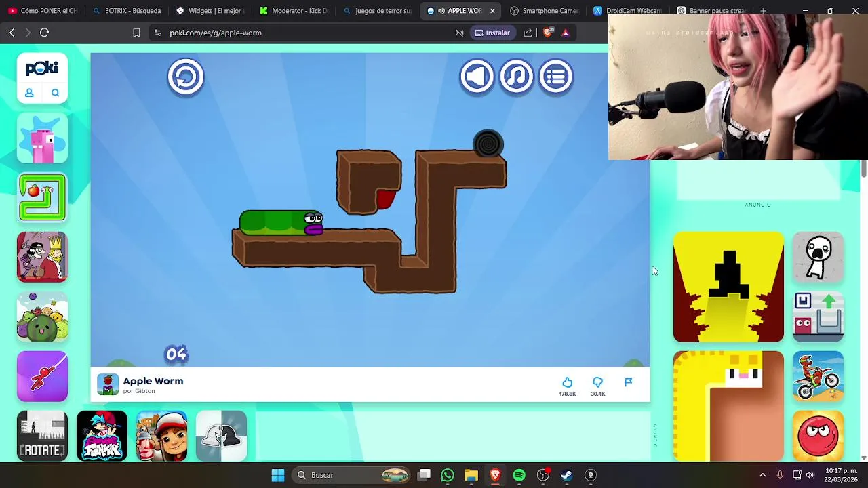868x488 pixels.
Task: Open Task View in taskbar
Action: (425, 475)
